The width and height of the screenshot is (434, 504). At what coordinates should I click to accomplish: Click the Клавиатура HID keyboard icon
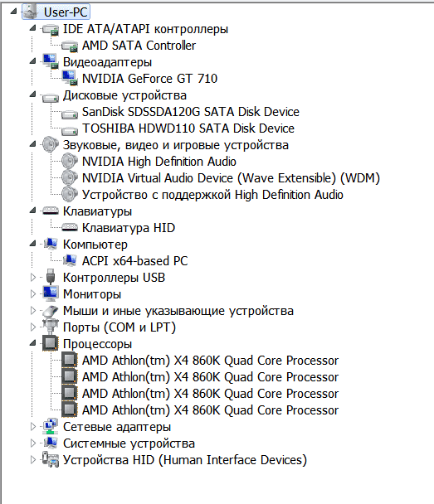coord(70,227)
